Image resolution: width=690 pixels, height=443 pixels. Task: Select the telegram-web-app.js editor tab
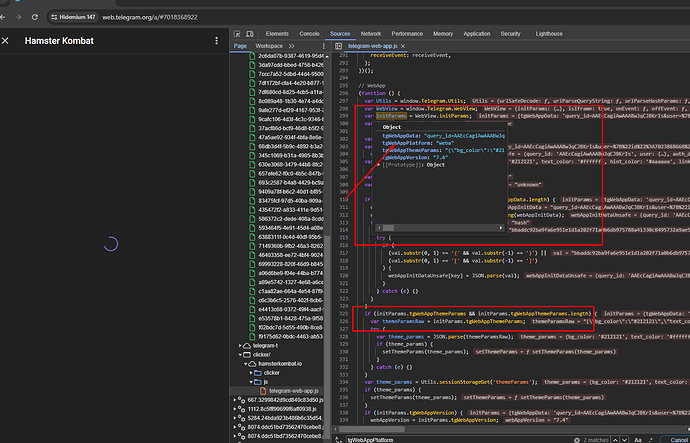click(x=372, y=46)
